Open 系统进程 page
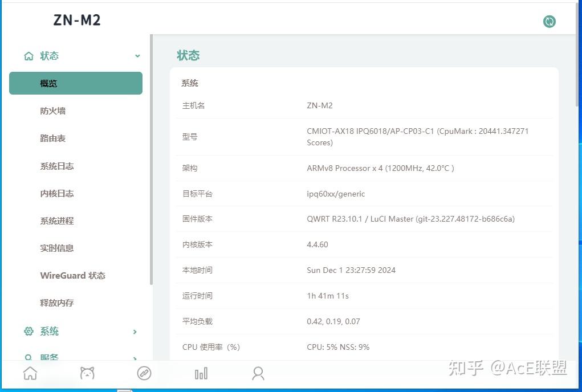 (x=57, y=221)
